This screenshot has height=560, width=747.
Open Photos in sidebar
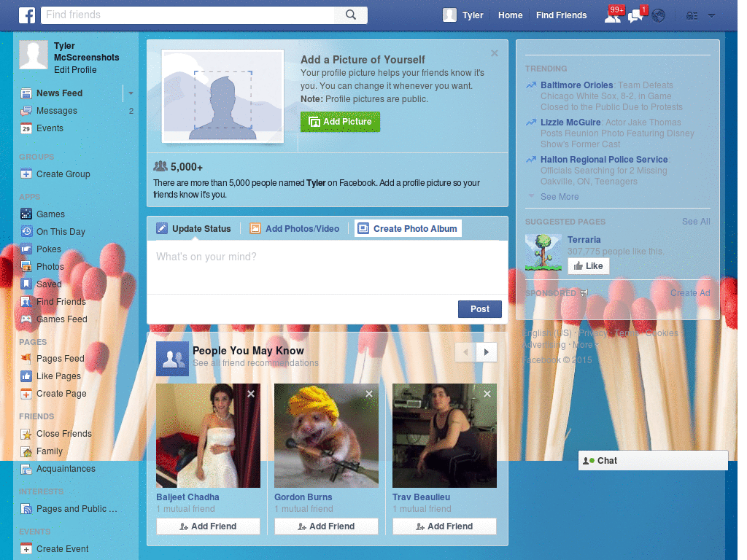pos(50,266)
